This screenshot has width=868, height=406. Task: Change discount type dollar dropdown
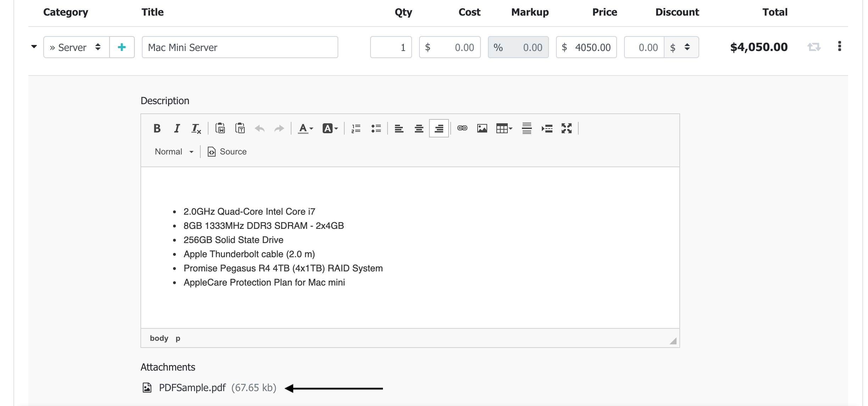(x=681, y=47)
